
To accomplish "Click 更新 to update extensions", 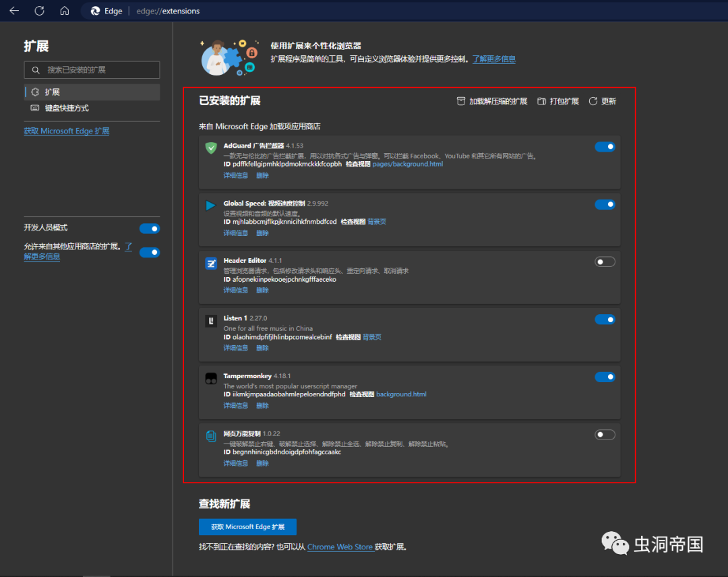I will (603, 101).
